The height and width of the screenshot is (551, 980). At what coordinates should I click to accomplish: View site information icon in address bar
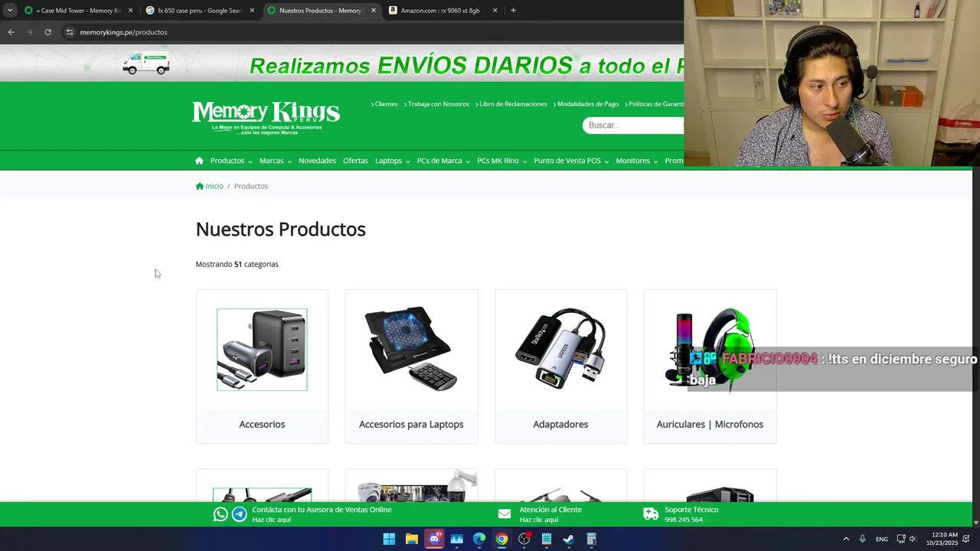(70, 32)
